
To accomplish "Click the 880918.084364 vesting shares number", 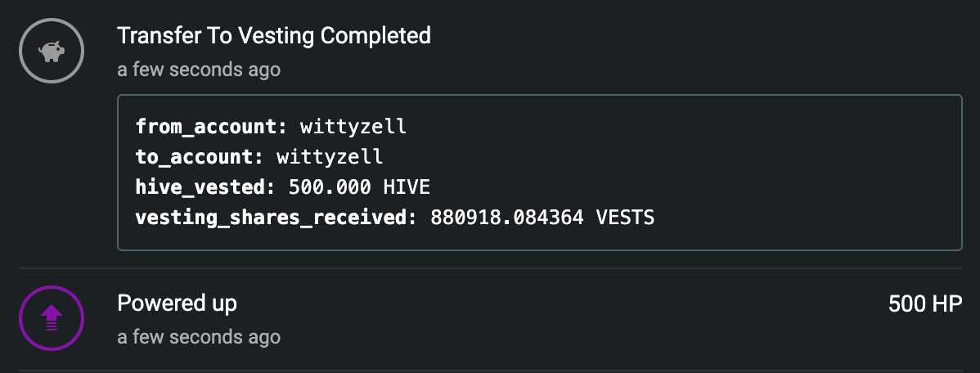I will 507,218.
